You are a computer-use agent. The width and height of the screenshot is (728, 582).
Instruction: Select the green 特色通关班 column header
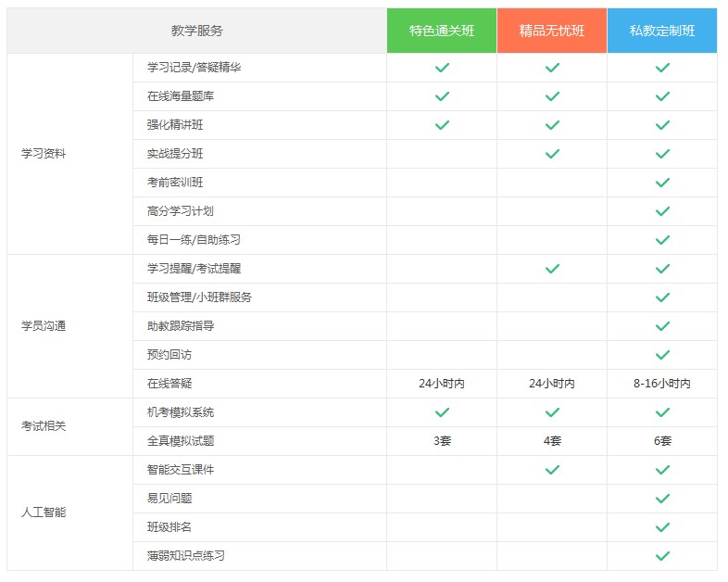442,31
